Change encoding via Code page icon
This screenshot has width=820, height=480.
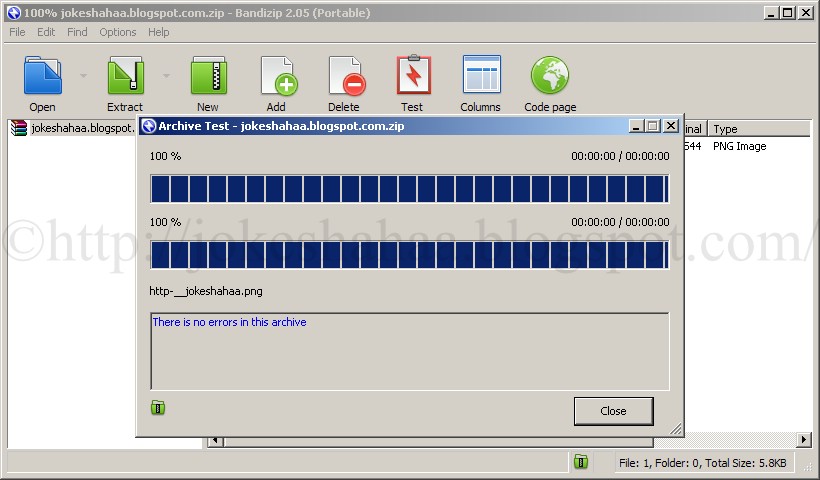point(550,75)
